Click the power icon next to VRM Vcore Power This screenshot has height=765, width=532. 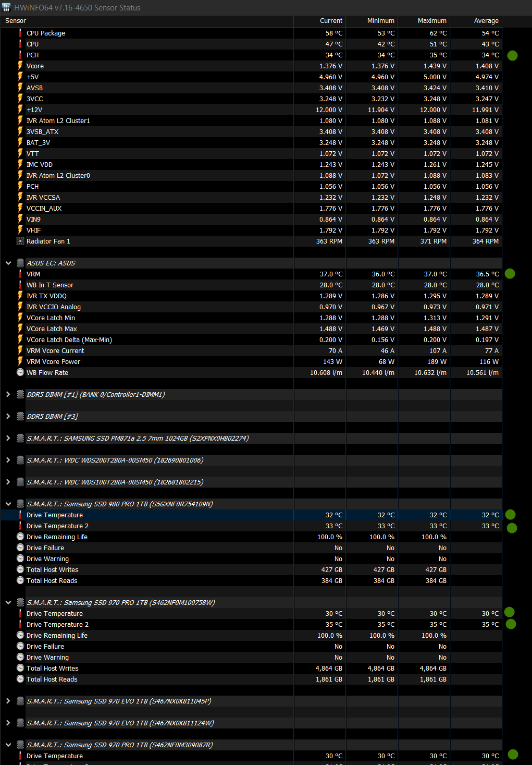pyautogui.click(x=20, y=361)
